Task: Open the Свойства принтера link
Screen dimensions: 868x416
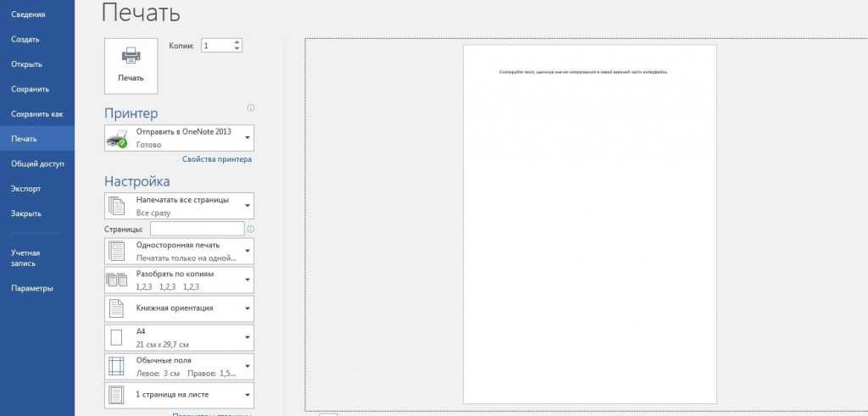Action: tap(216, 159)
